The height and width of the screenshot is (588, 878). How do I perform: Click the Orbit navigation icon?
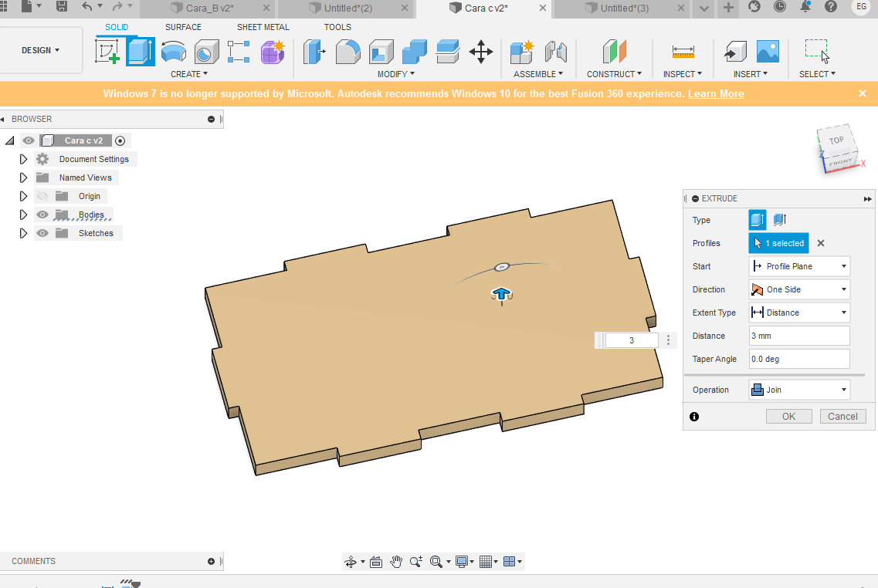(x=351, y=562)
